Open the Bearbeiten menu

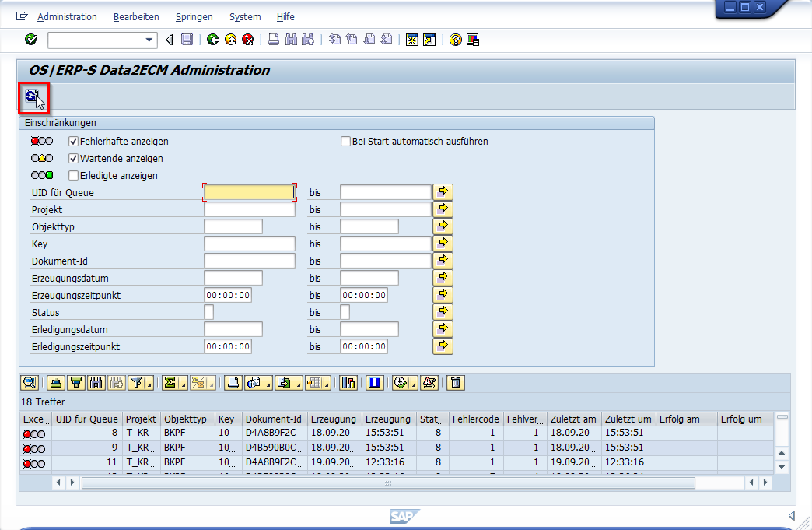point(136,17)
